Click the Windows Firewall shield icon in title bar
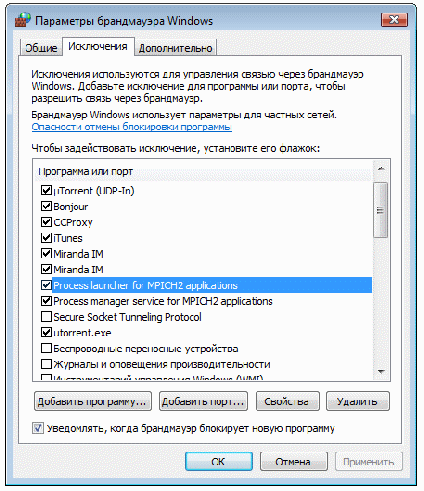 (23, 20)
